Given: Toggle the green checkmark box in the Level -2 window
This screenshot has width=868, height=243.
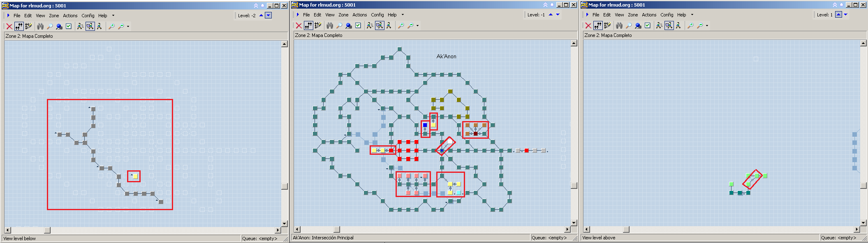Looking at the screenshot, I should pos(69,26).
